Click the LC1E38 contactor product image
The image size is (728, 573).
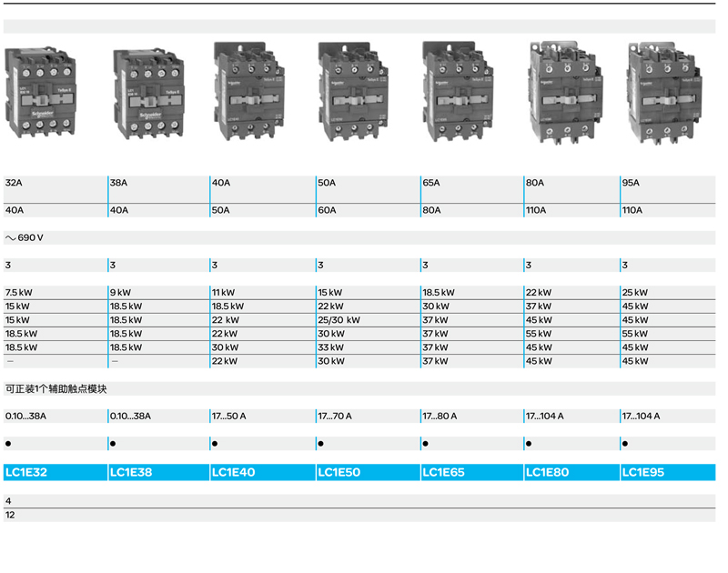tap(148, 95)
